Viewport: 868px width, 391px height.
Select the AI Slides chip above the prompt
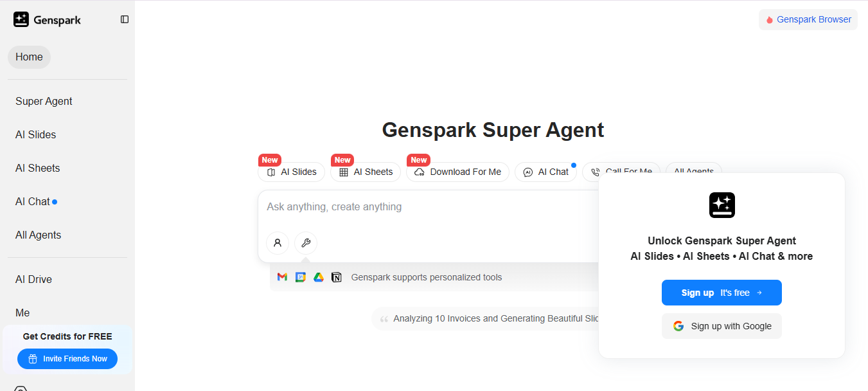point(291,172)
